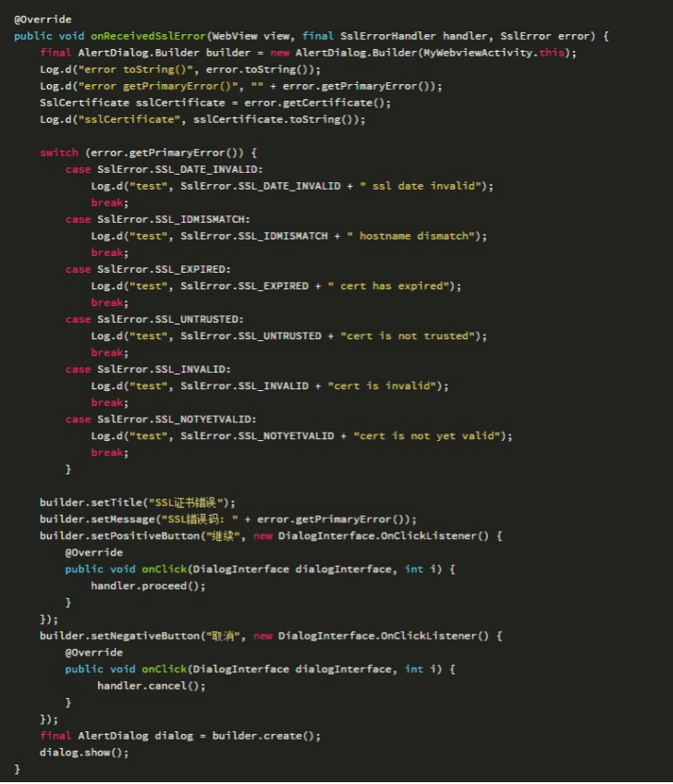
Task: Click 'handler.cancel();' statement
Action: (x=151, y=686)
